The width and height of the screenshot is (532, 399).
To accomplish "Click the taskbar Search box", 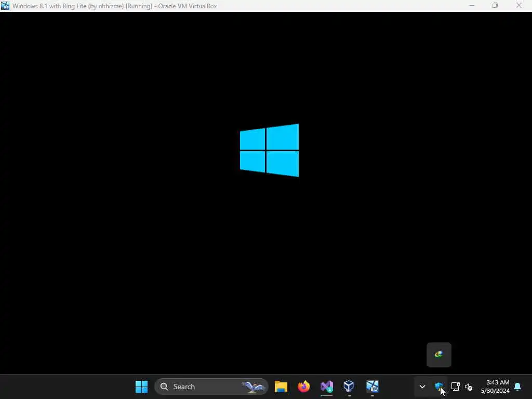I will pos(211,387).
